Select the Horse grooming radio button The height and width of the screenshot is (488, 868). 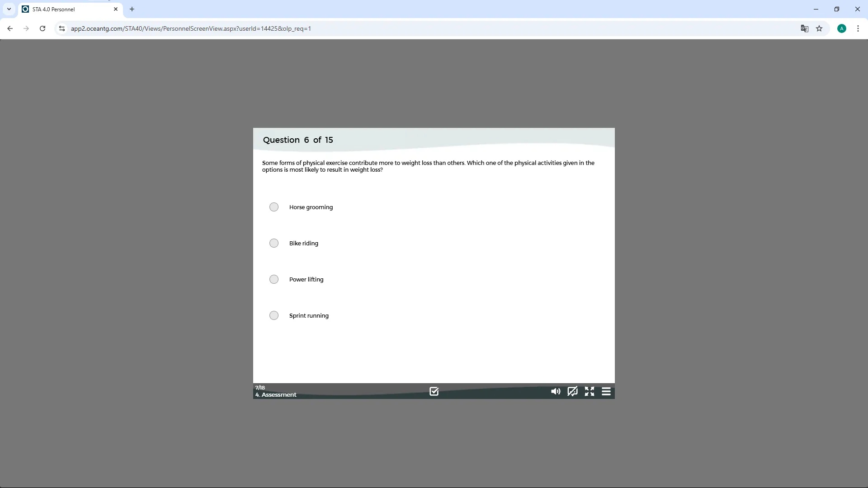274,207
